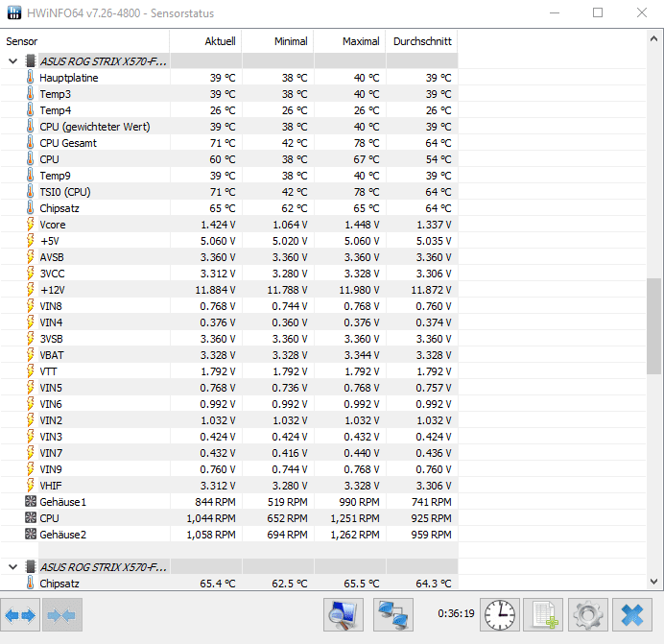The image size is (664, 644).
Task: Select the Chipsatz 65.4 °C row
Action: coord(228,583)
